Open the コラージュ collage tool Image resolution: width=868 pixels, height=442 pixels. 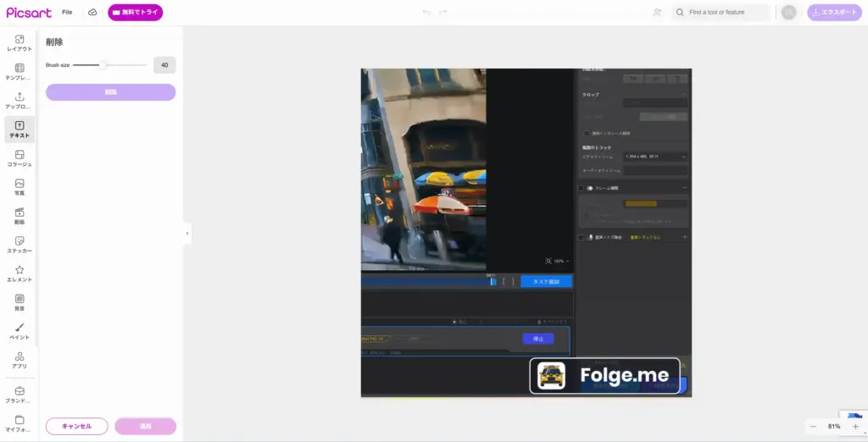click(19, 158)
